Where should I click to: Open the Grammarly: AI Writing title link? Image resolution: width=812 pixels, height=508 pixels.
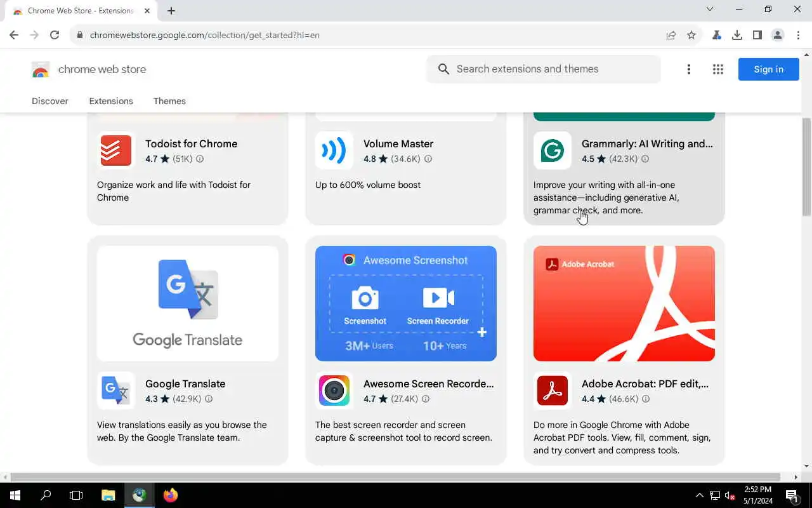[x=647, y=144]
